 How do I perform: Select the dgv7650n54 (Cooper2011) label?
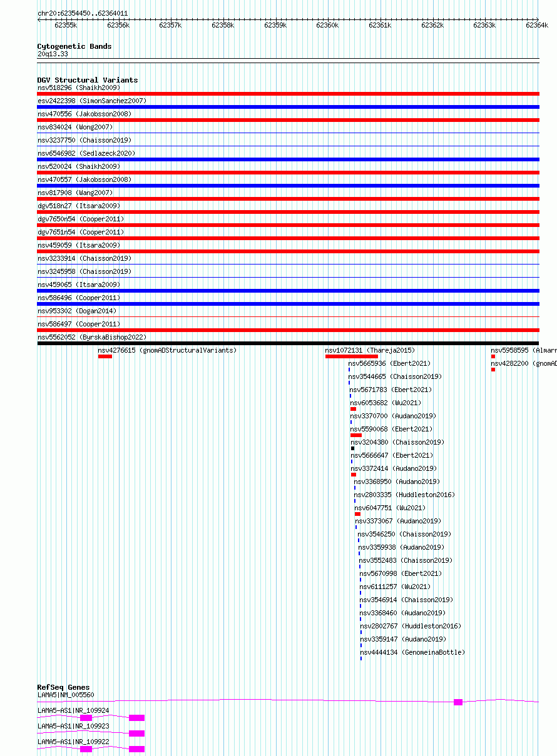pos(81,219)
